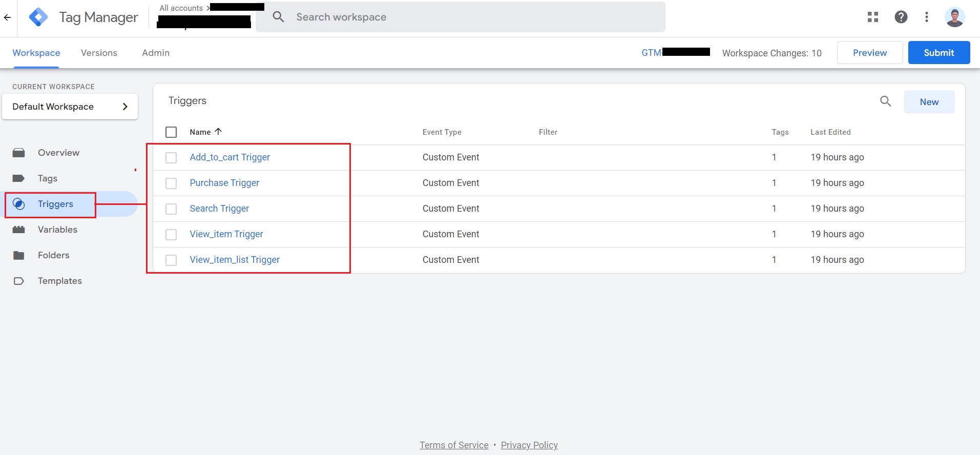Open the View_item Trigger link
This screenshot has width=980, height=455.
[226, 234]
